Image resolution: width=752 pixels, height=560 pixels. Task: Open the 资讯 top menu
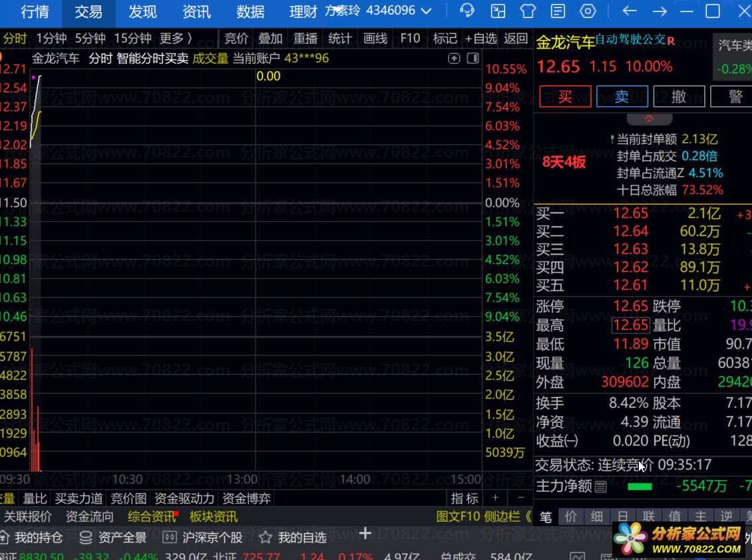pos(196,11)
